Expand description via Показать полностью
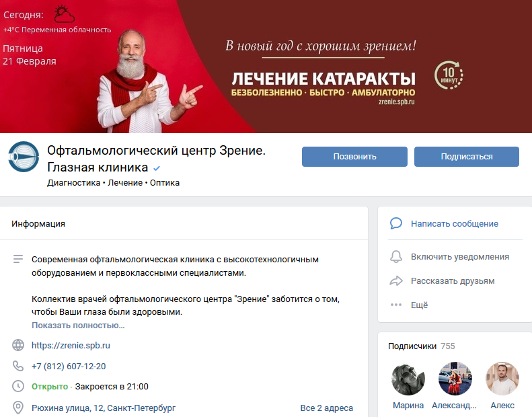 pyautogui.click(x=78, y=326)
